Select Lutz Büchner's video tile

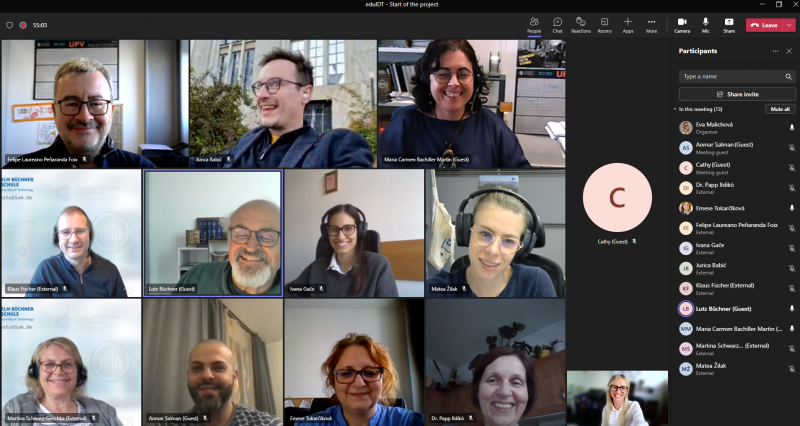tap(213, 233)
